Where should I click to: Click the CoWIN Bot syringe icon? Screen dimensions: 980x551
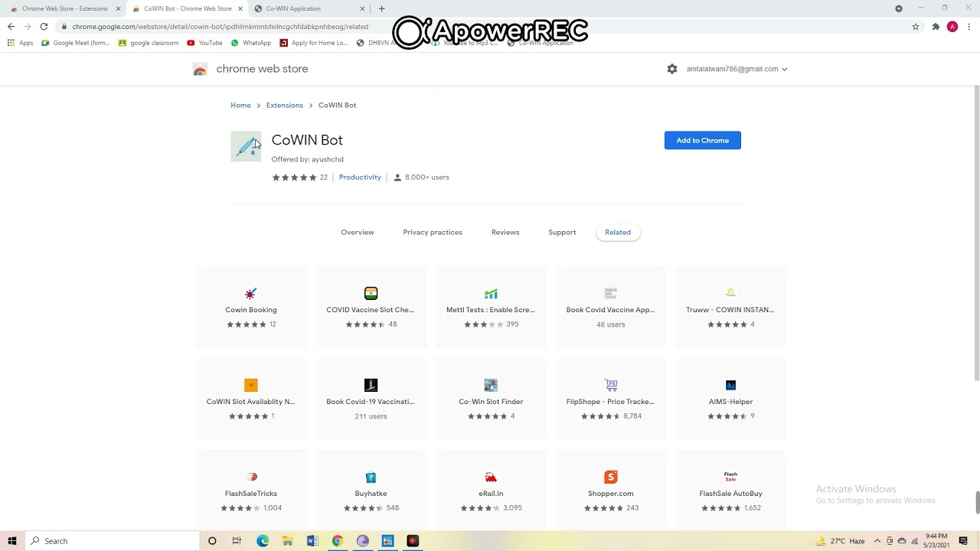pyautogui.click(x=246, y=146)
